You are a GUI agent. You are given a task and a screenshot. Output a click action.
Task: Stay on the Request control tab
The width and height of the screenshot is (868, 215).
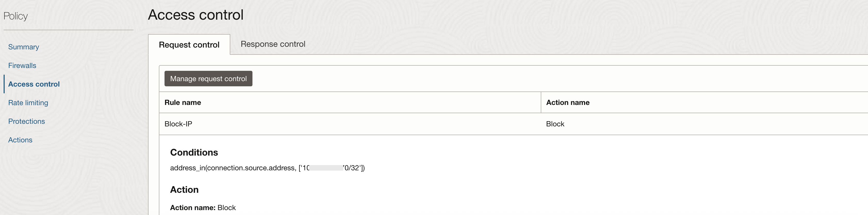(189, 44)
